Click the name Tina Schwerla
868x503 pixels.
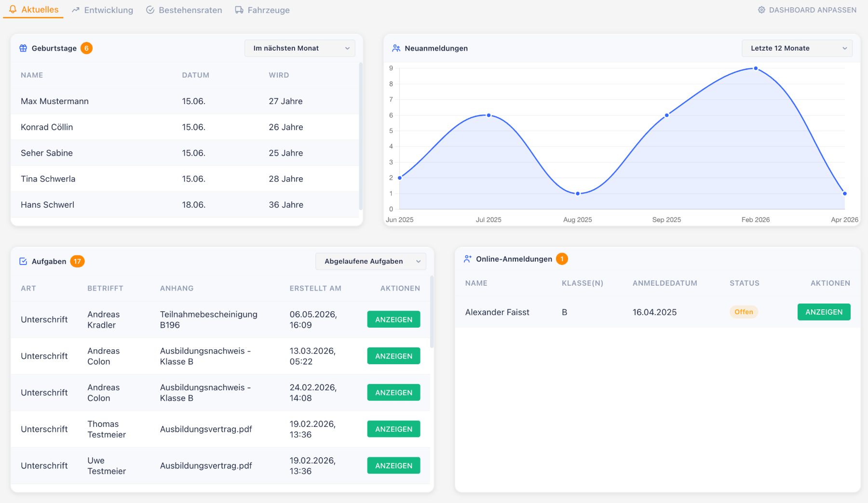48,179
